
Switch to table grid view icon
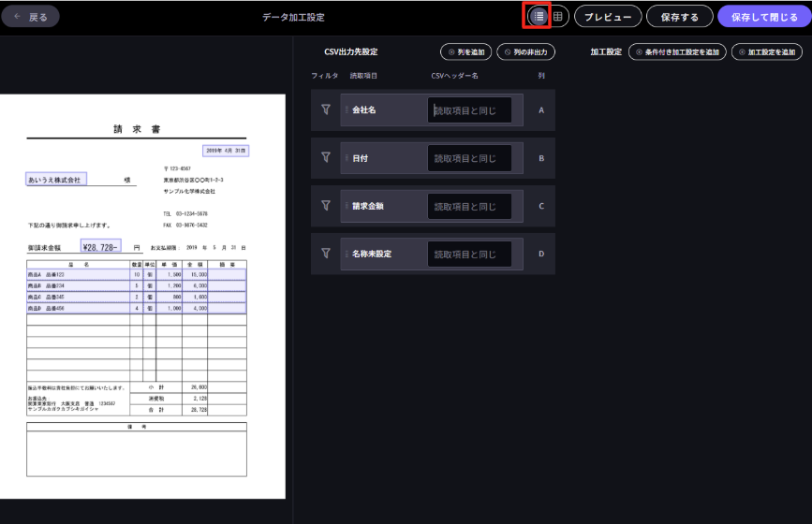pos(558,16)
